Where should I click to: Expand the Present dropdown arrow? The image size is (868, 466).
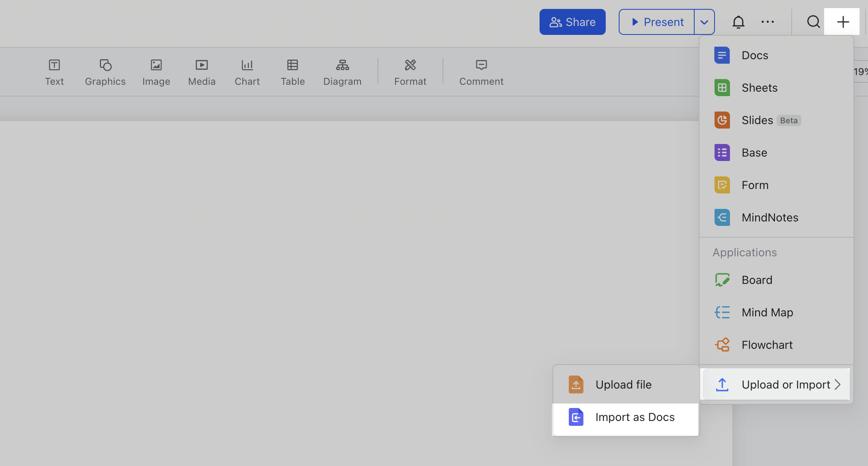[704, 22]
